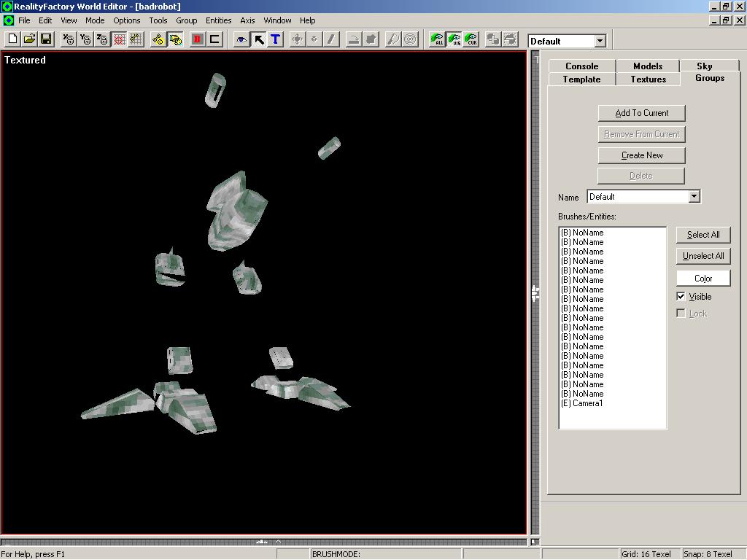Select the (E) Camera1 list entry
Screen dimensions: 747x560
click(x=582, y=403)
